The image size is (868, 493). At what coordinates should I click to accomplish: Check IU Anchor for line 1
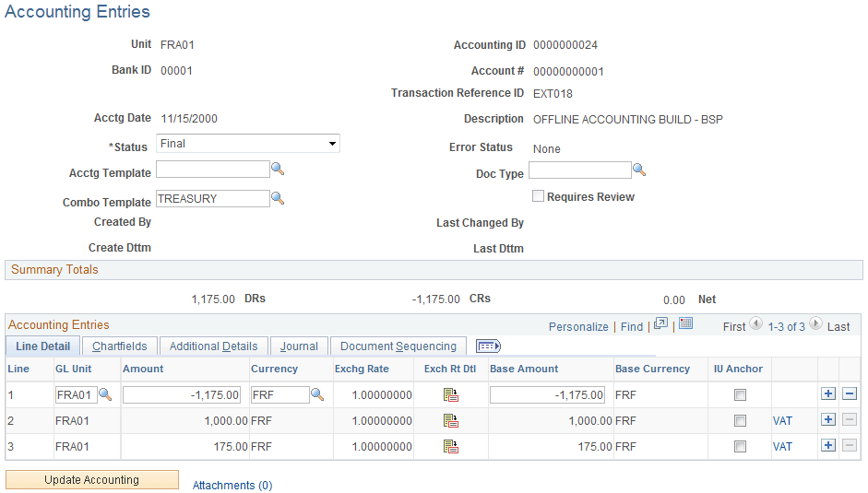(740, 395)
